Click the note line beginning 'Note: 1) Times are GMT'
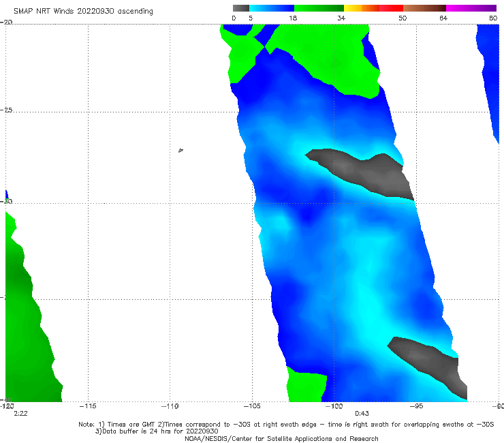 point(286,425)
